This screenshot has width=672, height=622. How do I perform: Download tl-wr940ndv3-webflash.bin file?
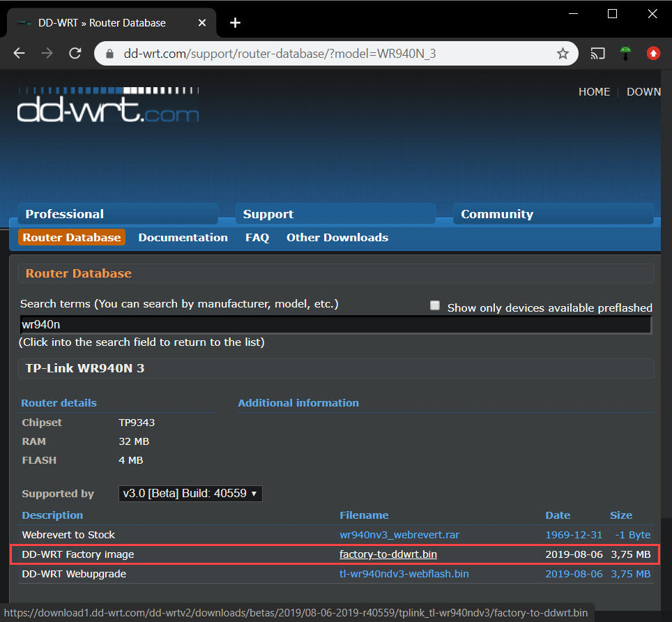pos(404,574)
